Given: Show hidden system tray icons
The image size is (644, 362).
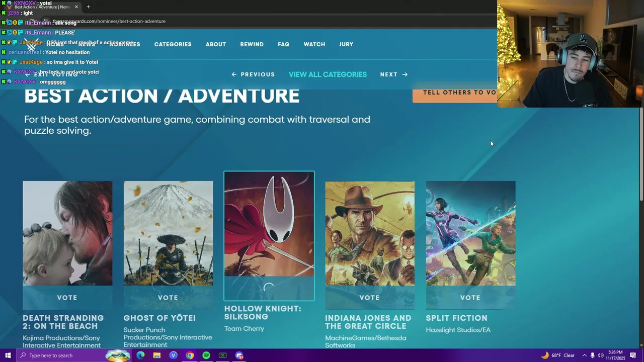Looking at the screenshot, I should click(x=584, y=355).
